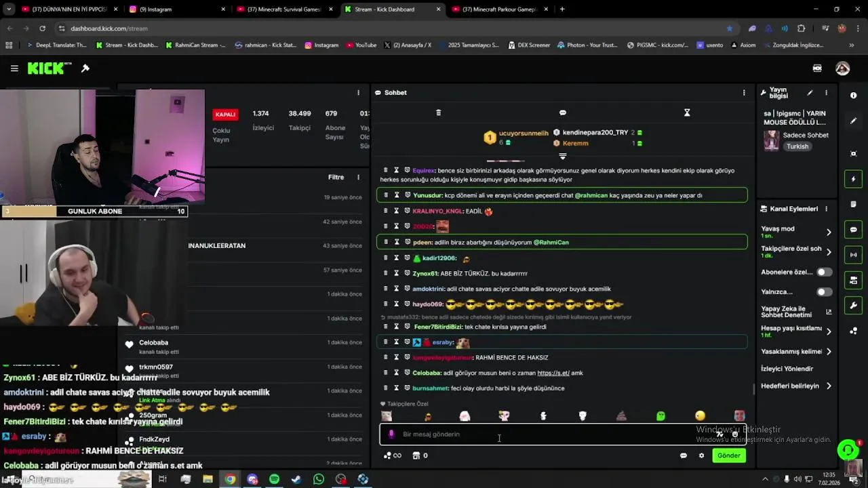Click the purple microphone icon in message box
868x488 pixels.
(x=391, y=434)
